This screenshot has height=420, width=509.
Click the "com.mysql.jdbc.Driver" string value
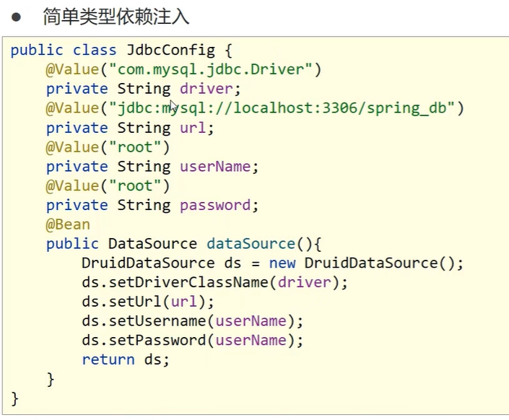(211, 69)
